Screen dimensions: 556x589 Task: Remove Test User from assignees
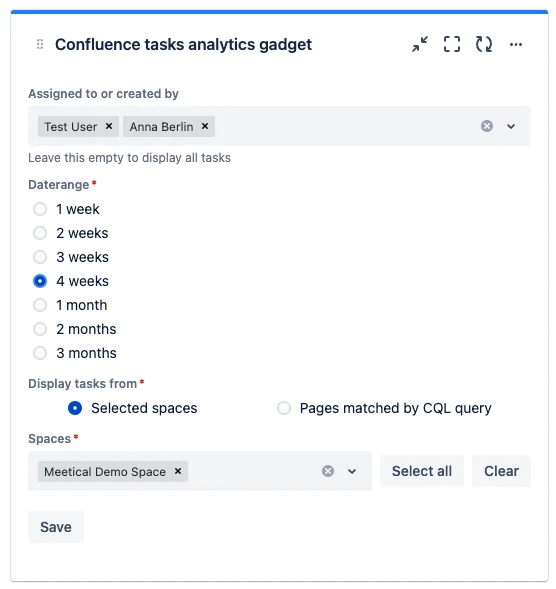point(109,126)
